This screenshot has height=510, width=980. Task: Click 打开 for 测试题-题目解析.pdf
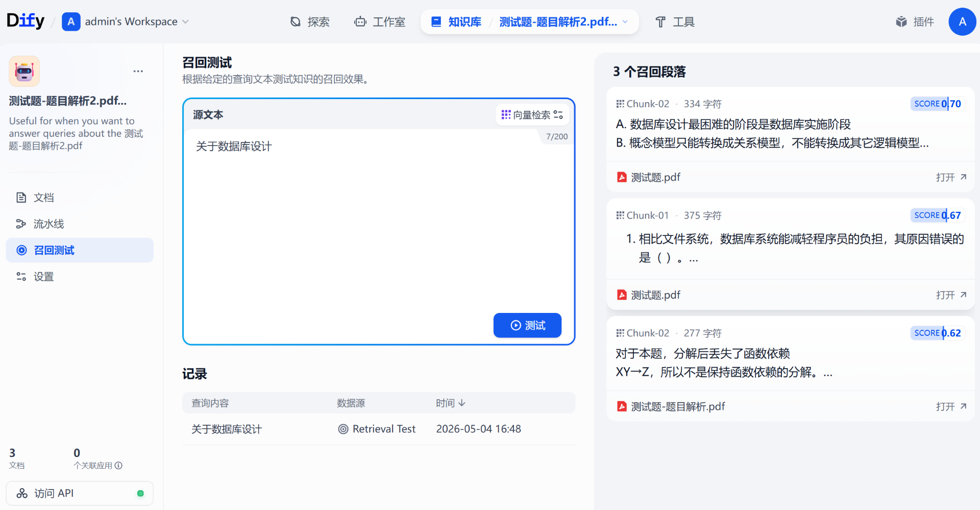click(951, 406)
